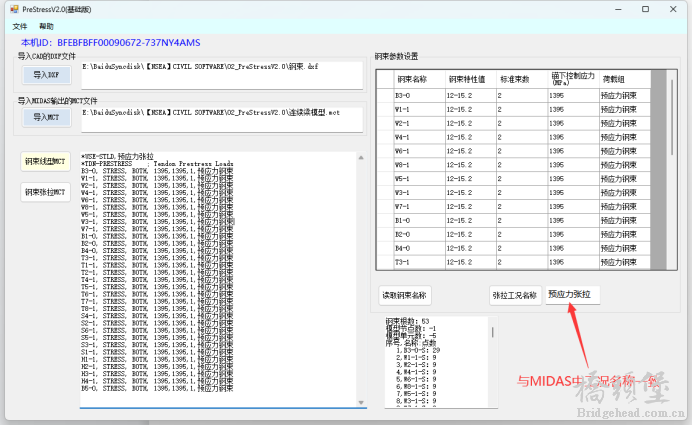Select the 荷载组 column header
692x425 pixels.
tap(625, 79)
